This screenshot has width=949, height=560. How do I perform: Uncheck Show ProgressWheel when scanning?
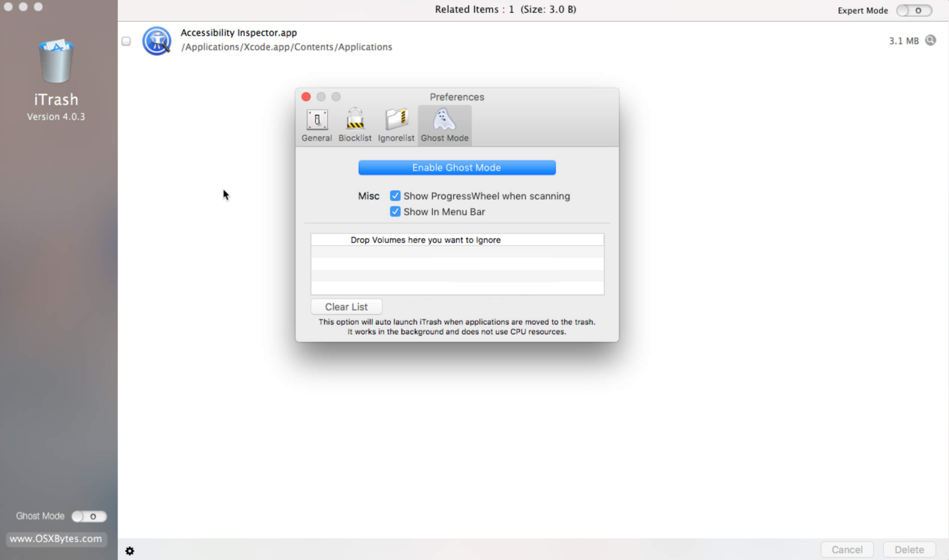click(395, 196)
